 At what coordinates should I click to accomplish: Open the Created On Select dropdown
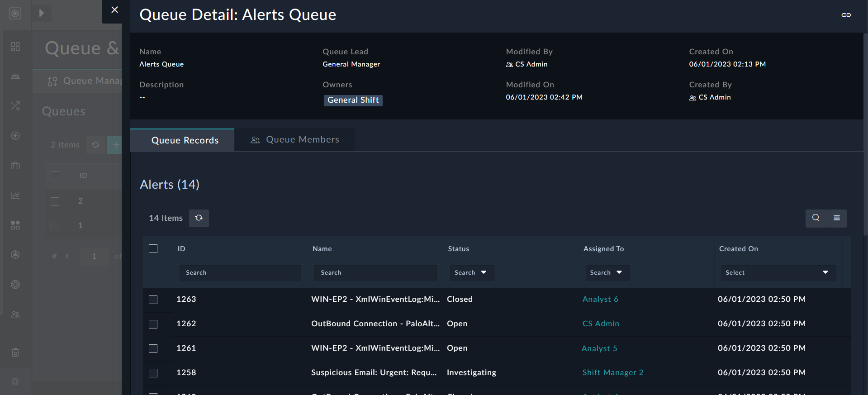pyautogui.click(x=778, y=273)
